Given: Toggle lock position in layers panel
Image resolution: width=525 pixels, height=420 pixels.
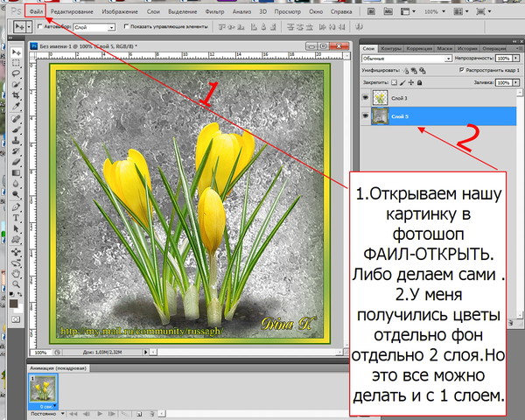Looking at the screenshot, I should click(411, 82).
